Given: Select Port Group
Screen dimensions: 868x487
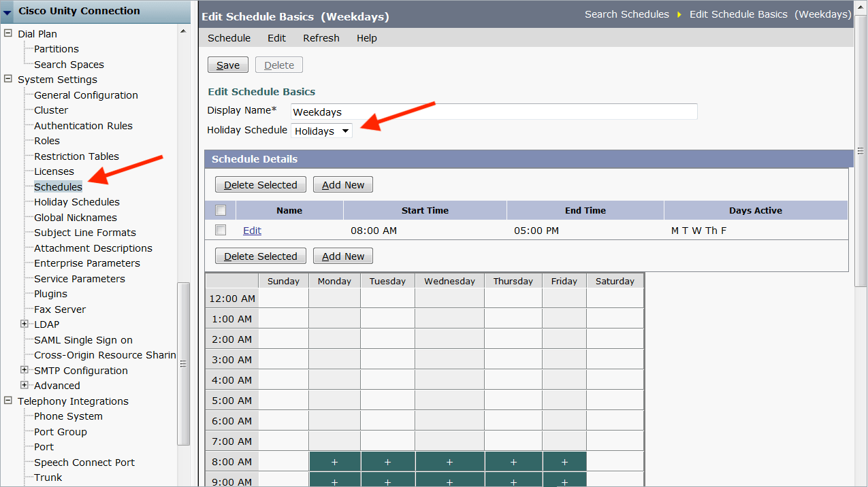Looking at the screenshot, I should pos(61,432).
